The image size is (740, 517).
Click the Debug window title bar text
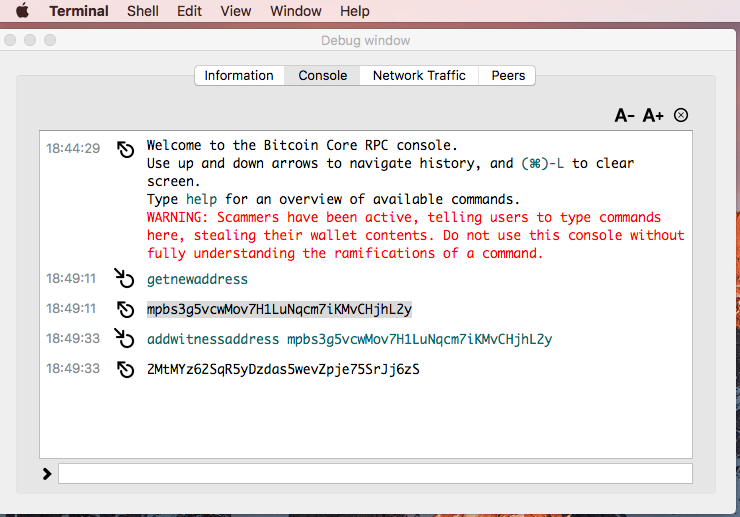point(365,41)
